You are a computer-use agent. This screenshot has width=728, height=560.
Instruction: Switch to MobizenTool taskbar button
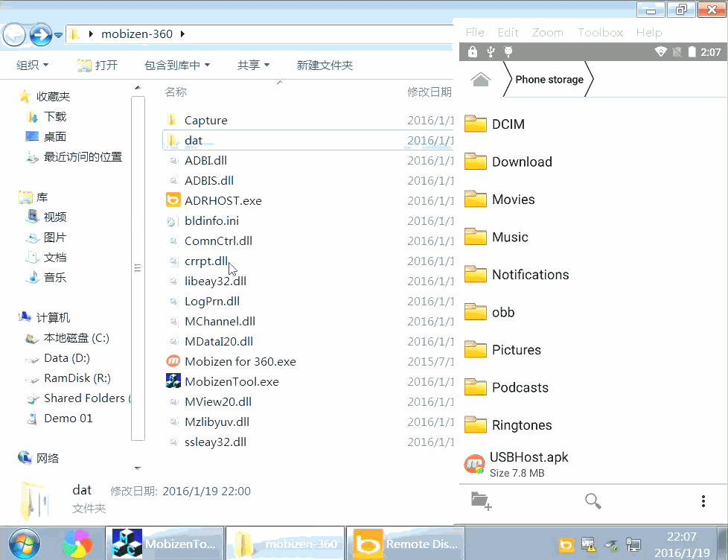tap(165, 544)
